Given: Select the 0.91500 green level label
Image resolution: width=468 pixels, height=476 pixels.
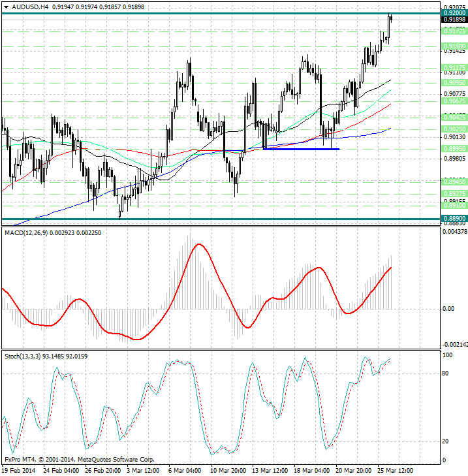Looking at the screenshot, I should click(x=454, y=46).
